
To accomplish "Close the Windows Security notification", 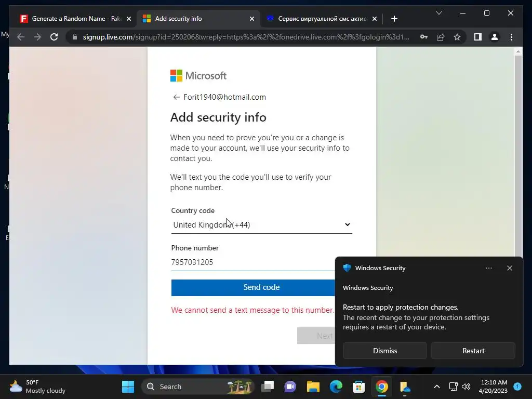I will tap(509, 268).
